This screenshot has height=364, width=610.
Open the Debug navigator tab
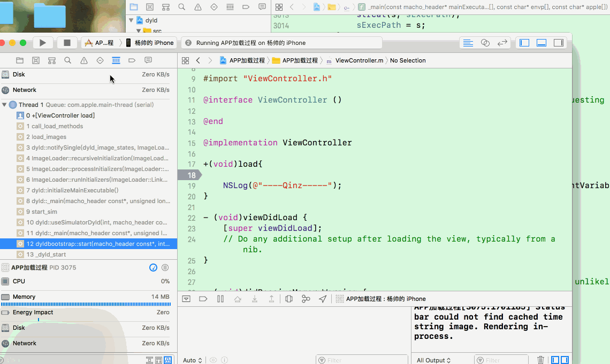(116, 60)
